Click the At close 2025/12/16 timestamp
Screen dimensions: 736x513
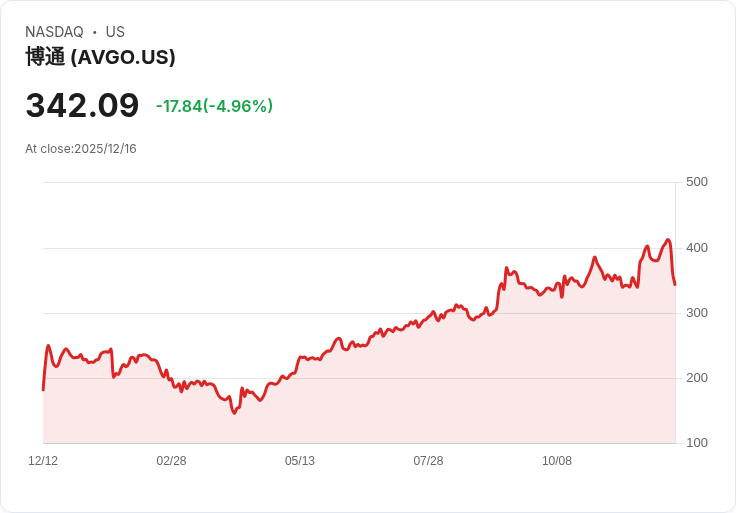point(81,149)
